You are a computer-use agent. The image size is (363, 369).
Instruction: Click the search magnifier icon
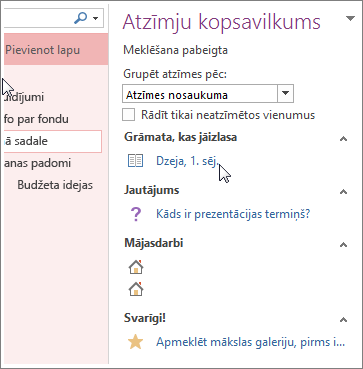click(81, 18)
